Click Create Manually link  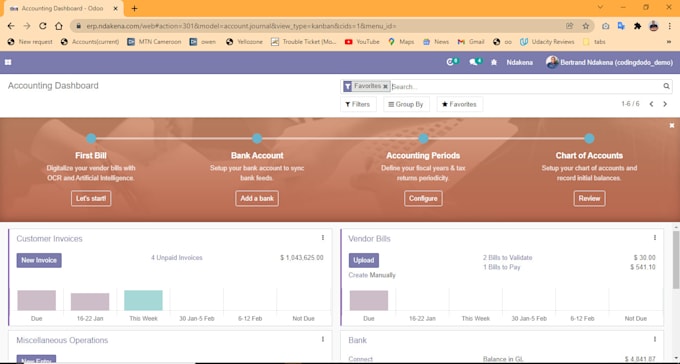[372, 275]
